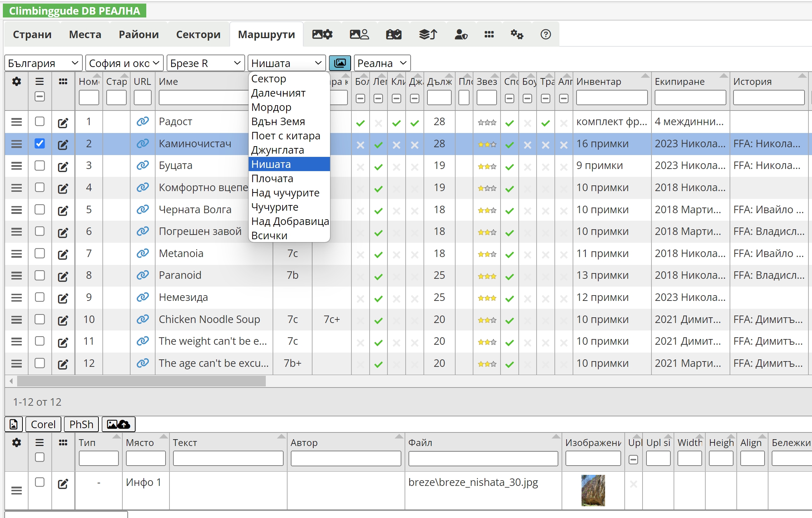Open the image settings gear tab icon
This screenshot has height=518, width=812.
pos(322,34)
